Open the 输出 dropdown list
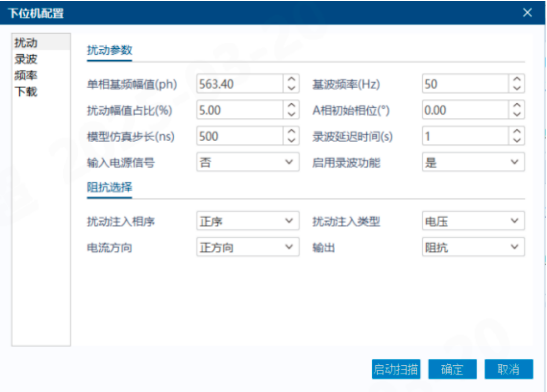 click(473, 247)
